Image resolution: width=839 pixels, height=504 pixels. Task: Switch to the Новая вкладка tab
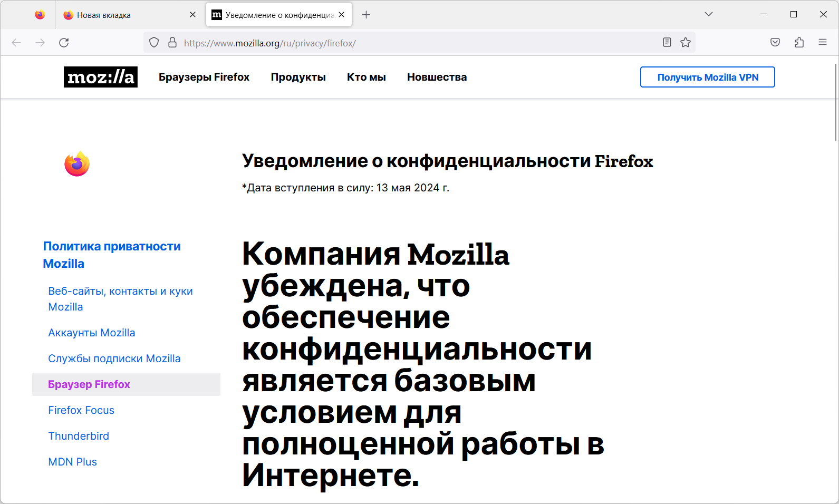130,15
